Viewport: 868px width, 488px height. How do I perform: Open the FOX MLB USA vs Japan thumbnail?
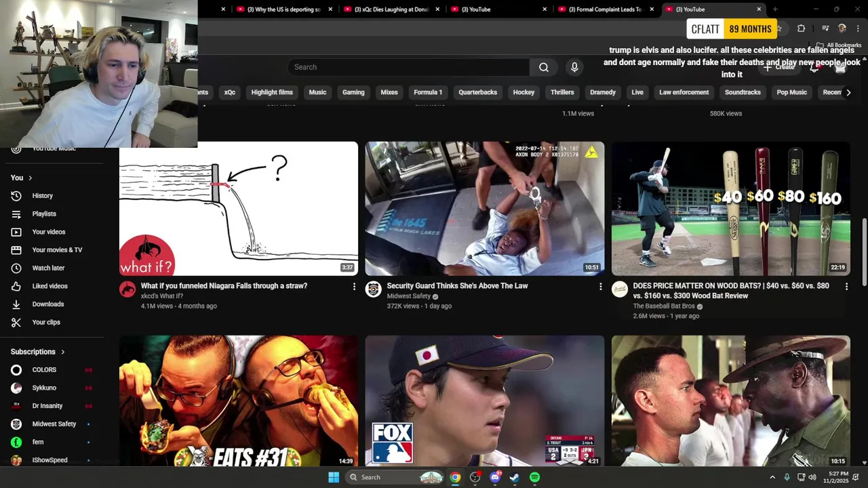coord(485,401)
